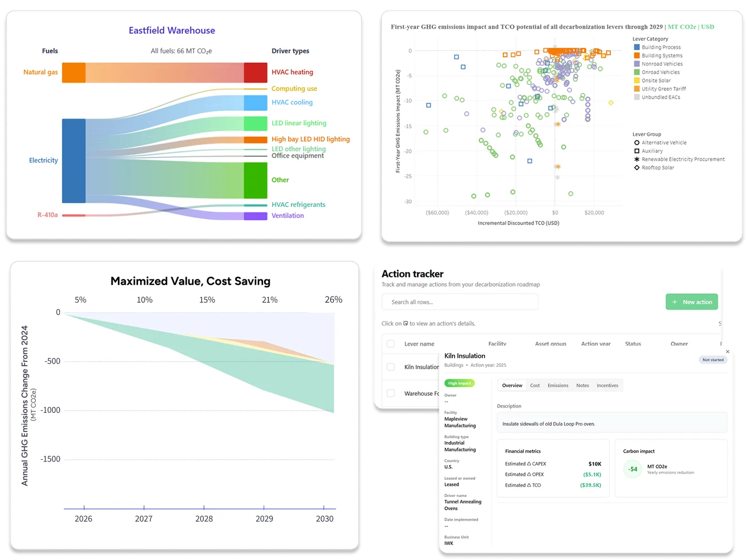
Task: Select the Renewable Electricity Procurement asterisk icon
Action: [637, 159]
